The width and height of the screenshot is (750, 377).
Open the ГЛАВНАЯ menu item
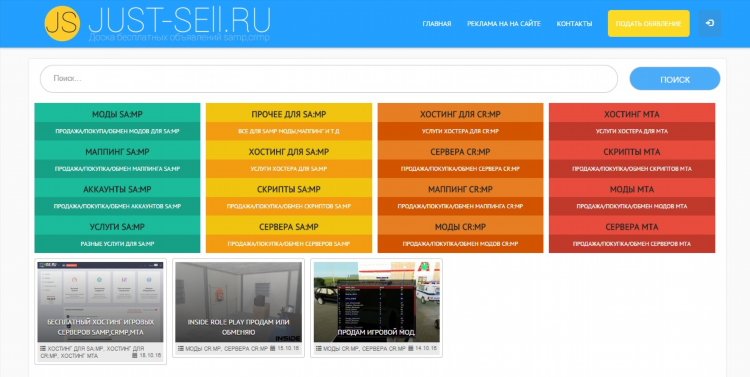[436, 23]
